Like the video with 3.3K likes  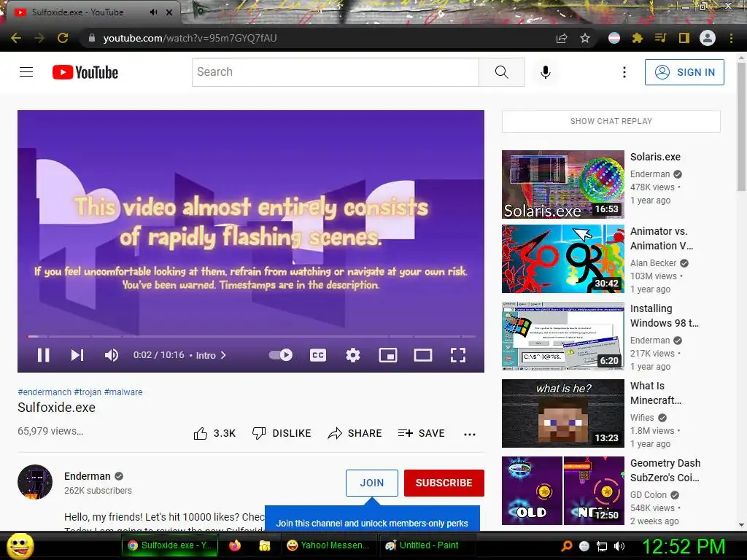click(215, 433)
